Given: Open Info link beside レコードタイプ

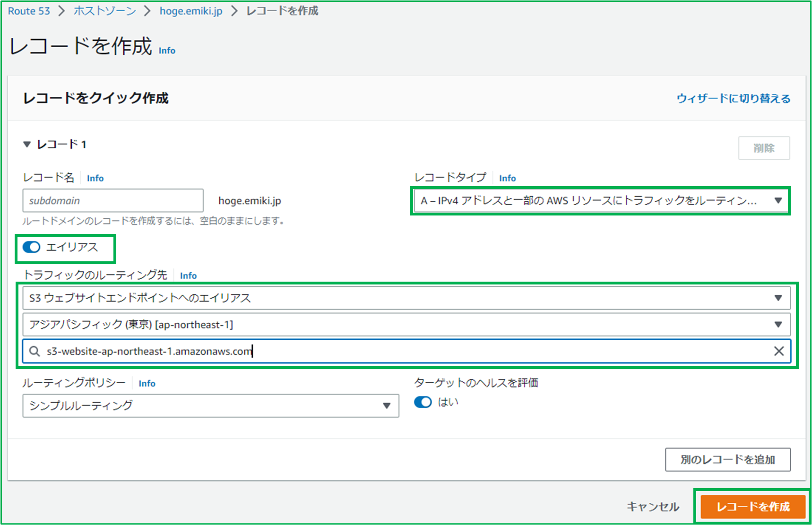Looking at the screenshot, I should (x=507, y=178).
